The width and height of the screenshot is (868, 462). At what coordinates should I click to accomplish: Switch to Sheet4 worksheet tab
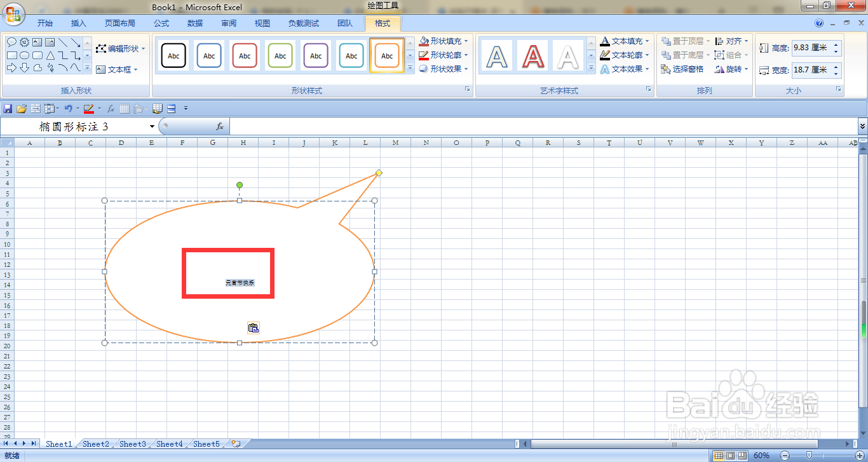(x=170, y=444)
